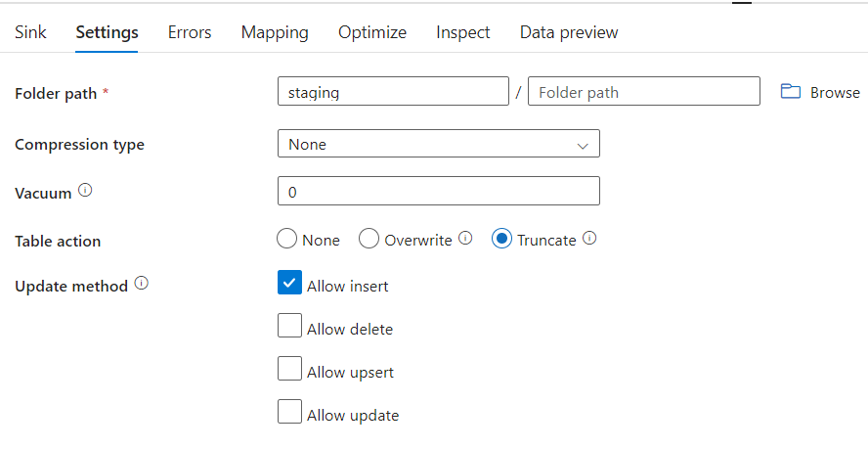Switch to the Sink tab
This screenshot has width=868, height=449.
30,32
